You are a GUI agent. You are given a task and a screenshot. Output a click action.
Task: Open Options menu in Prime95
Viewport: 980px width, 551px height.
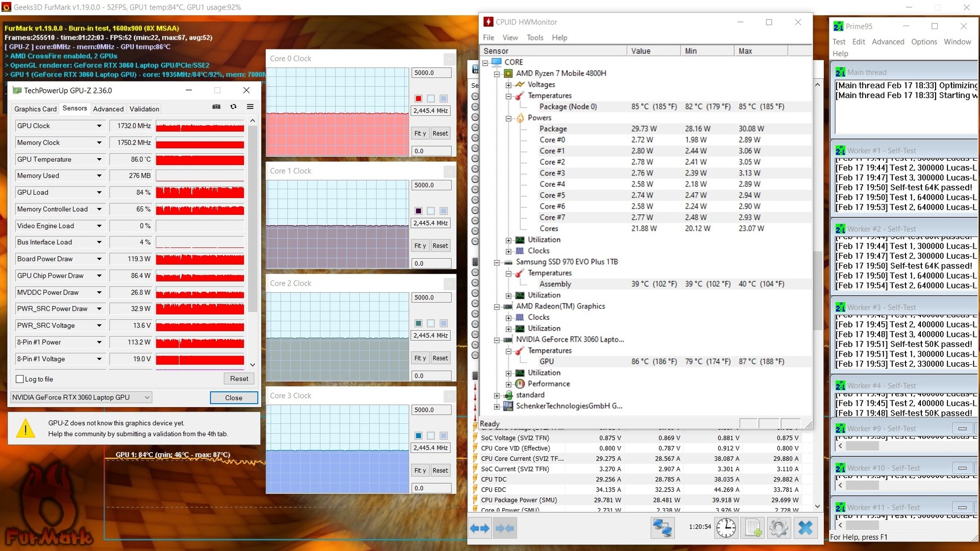924,42
